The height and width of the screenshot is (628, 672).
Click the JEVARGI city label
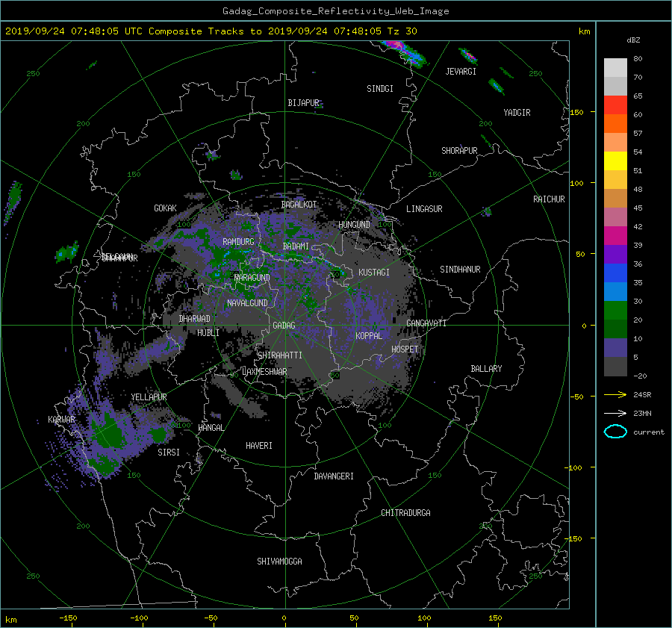[x=461, y=72]
